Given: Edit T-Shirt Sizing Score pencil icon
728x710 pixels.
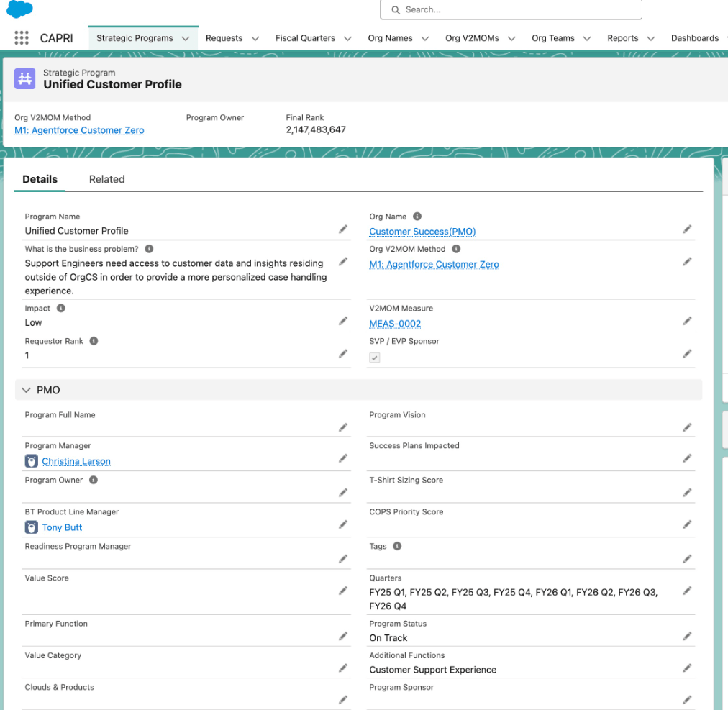Looking at the screenshot, I should tap(687, 492).
